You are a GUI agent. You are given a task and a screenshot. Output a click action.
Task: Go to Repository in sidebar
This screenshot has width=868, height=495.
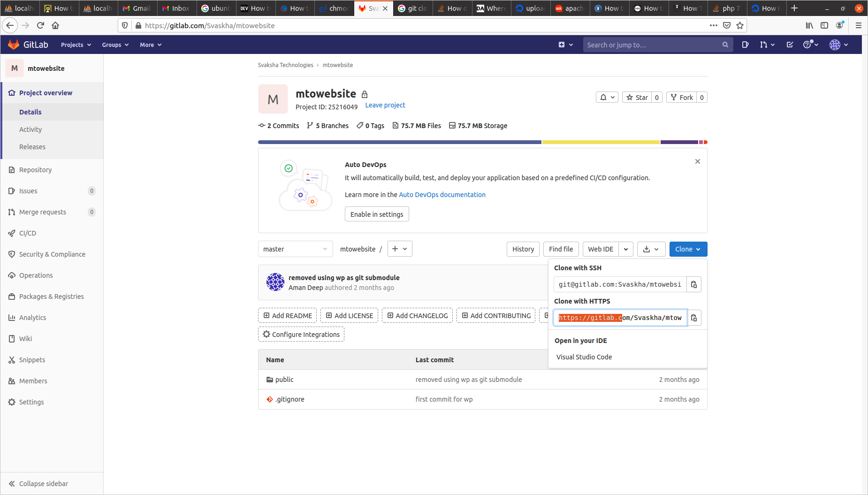coord(35,170)
